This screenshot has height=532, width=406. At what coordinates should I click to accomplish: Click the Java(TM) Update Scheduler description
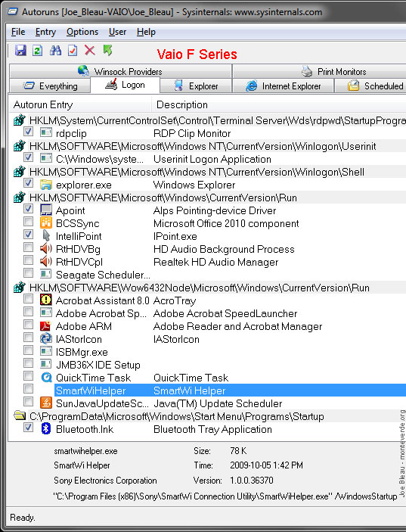218,403
